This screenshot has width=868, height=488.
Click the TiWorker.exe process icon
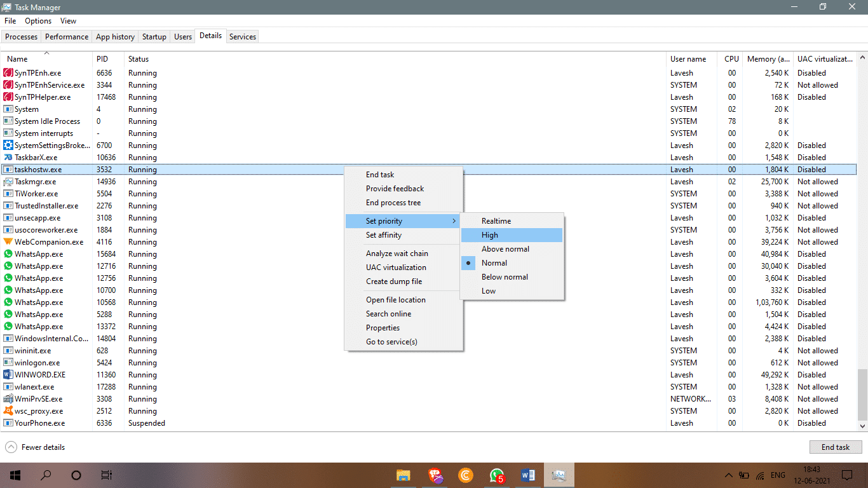coord(8,194)
